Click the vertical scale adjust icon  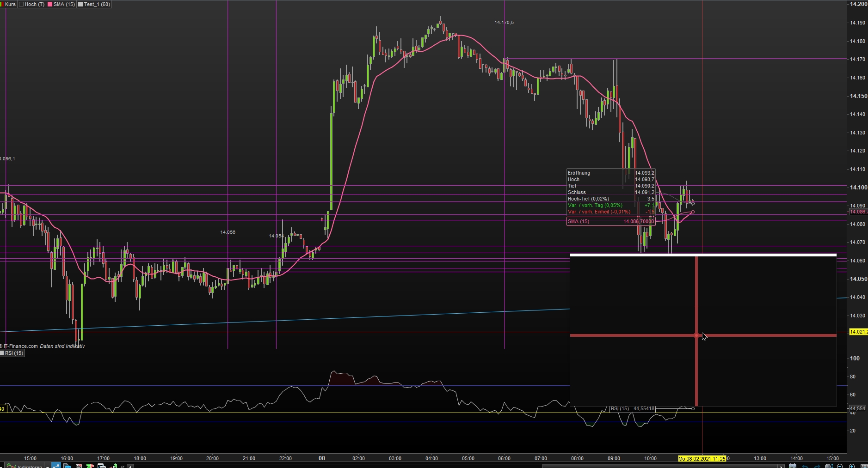[x=830, y=466]
